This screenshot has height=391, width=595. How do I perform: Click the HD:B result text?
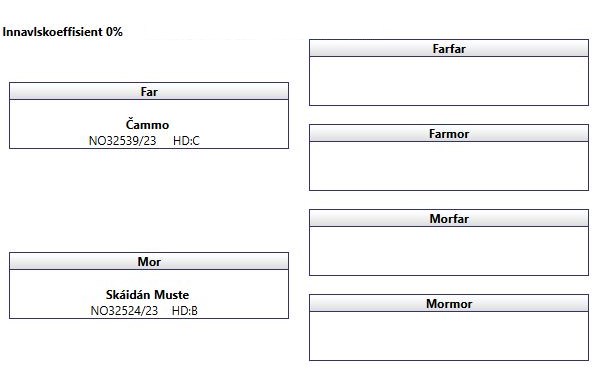(185, 311)
